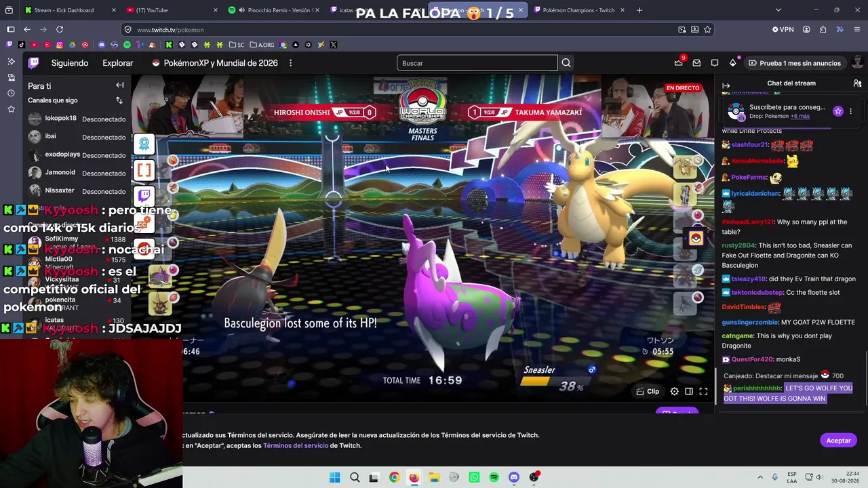Image resolution: width=868 pixels, height=488 pixels.
Task: Open the Twitch notifications inbox icon
Action: point(696,63)
